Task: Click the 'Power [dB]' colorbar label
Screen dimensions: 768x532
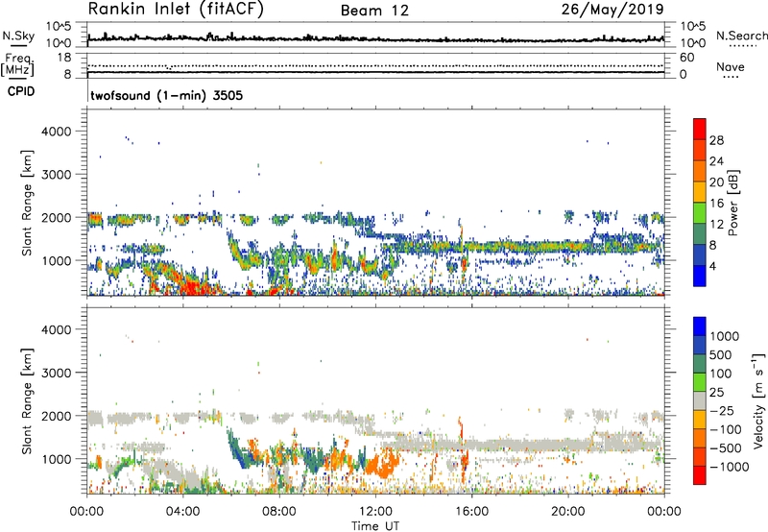Action: click(x=732, y=203)
